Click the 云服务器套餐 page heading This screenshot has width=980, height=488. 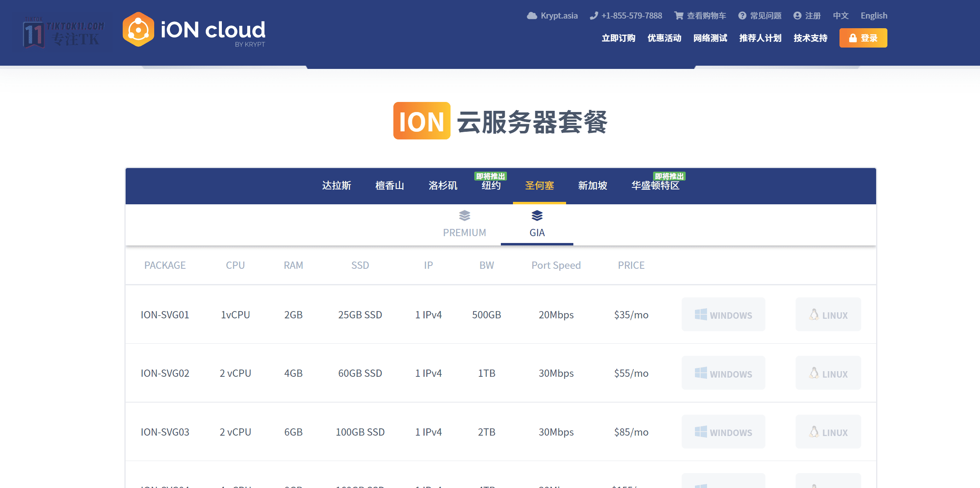(x=532, y=122)
